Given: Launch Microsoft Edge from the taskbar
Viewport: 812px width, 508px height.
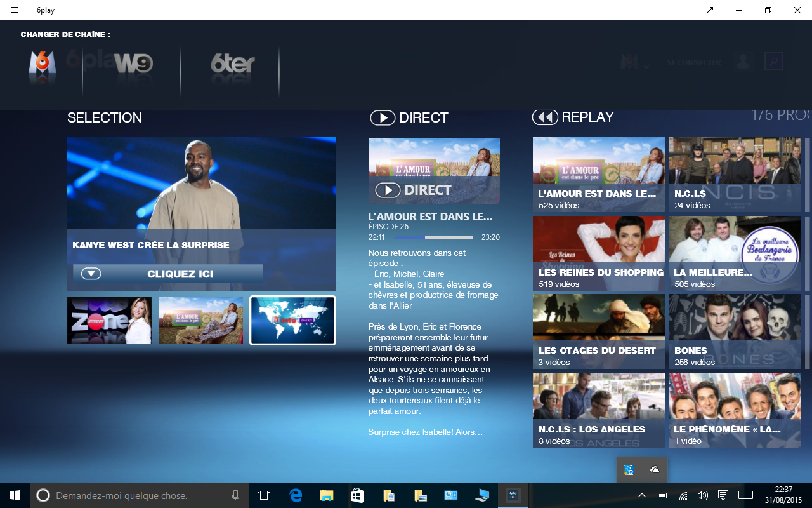Looking at the screenshot, I should 295,495.
